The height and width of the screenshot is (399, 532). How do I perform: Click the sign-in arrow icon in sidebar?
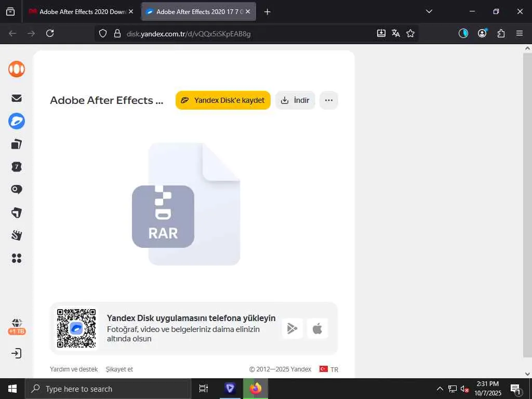coord(16,353)
